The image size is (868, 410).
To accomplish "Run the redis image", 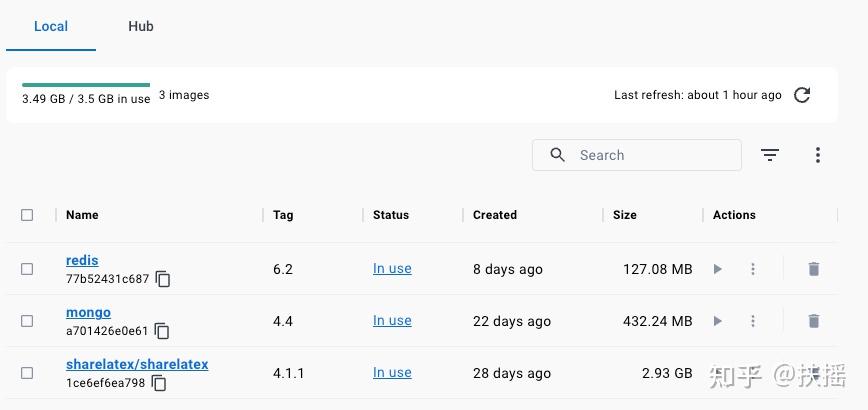I will (718, 269).
